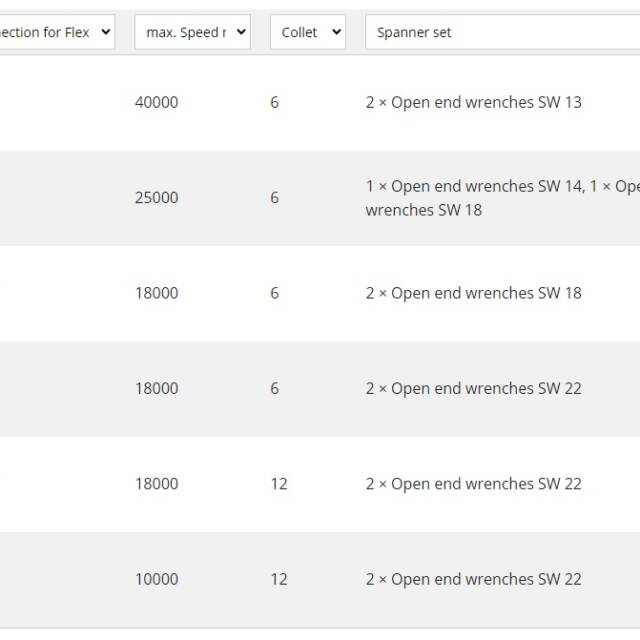Click 18000 speed in the SW 18 row
Viewport: 640px width, 640px height.
pyautogui.click(x=156, y=293)
